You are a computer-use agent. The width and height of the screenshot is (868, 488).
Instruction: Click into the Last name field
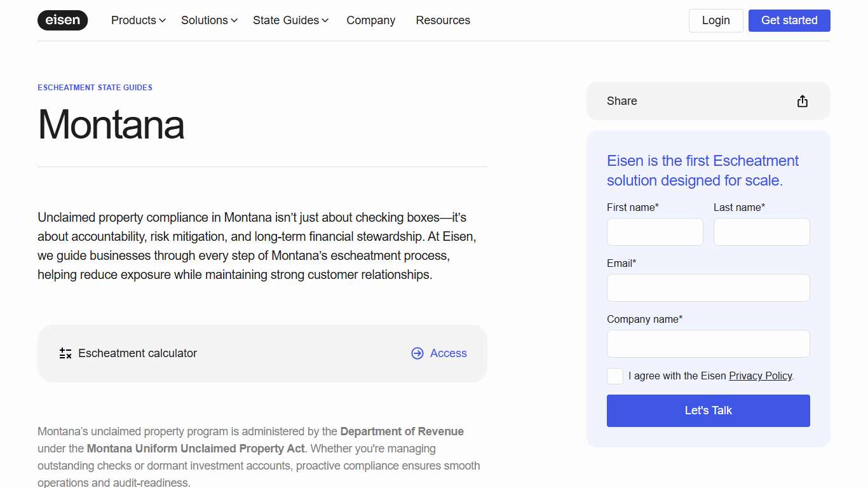(x=761, y=232)
